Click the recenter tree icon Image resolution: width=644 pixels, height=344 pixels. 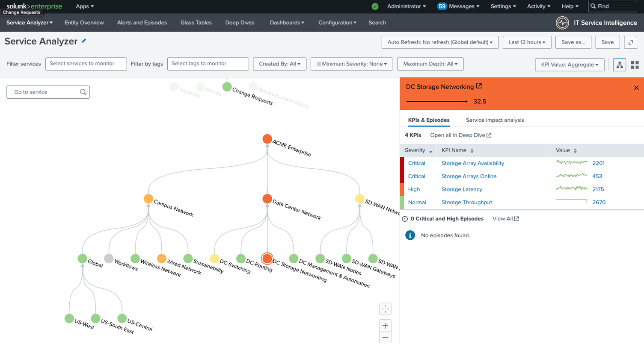(x=385, y=309)
